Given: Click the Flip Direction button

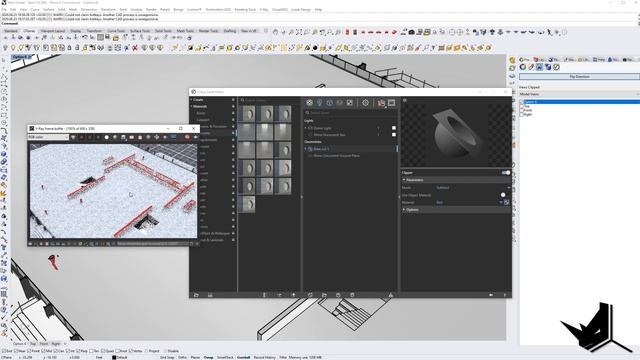Looking at the screenshot, I should tap(579, 76).
